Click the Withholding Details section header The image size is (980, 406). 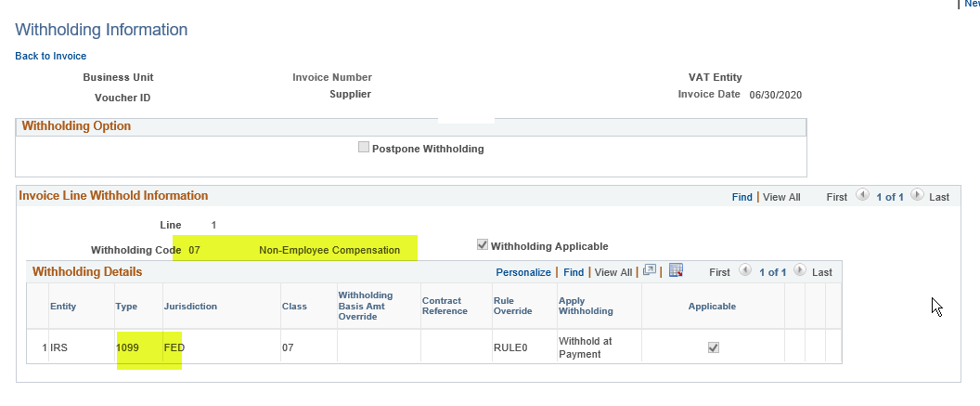87,271
